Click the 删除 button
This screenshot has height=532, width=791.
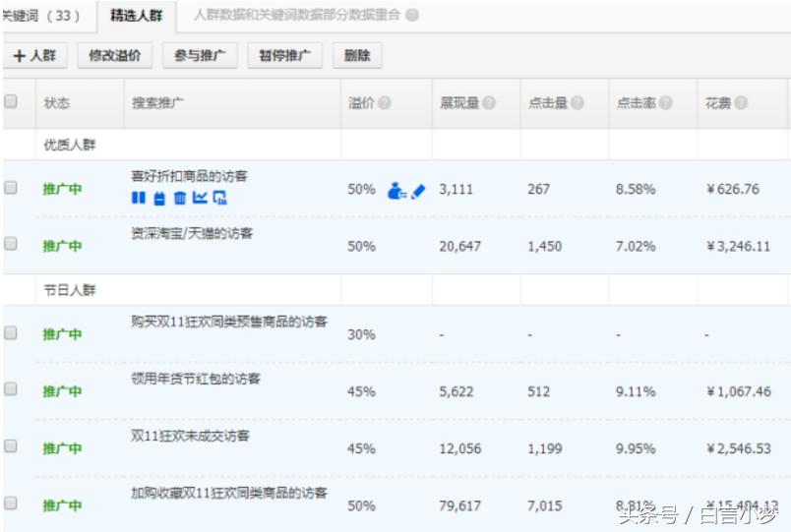357,55
